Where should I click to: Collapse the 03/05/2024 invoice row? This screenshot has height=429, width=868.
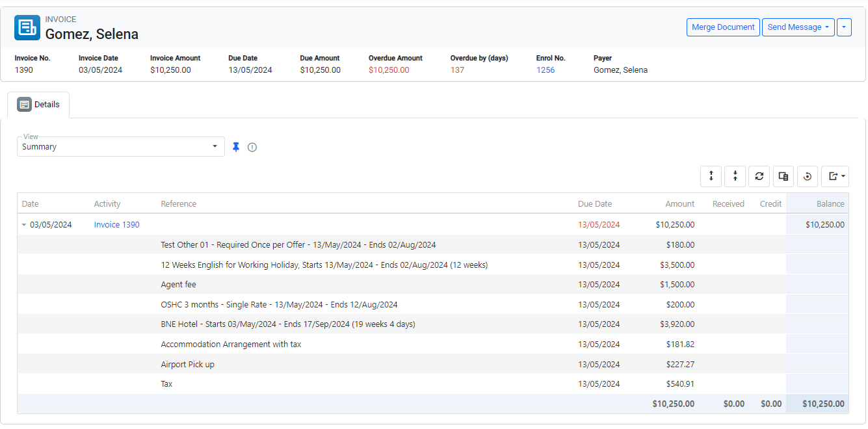click(x=24, y=225)
